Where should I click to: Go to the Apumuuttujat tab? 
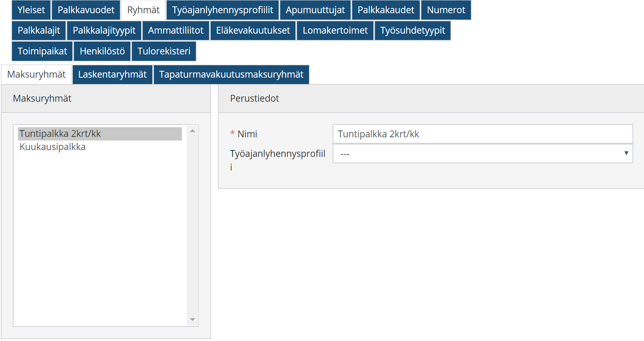pyautogui.click(x=315, y=10)
